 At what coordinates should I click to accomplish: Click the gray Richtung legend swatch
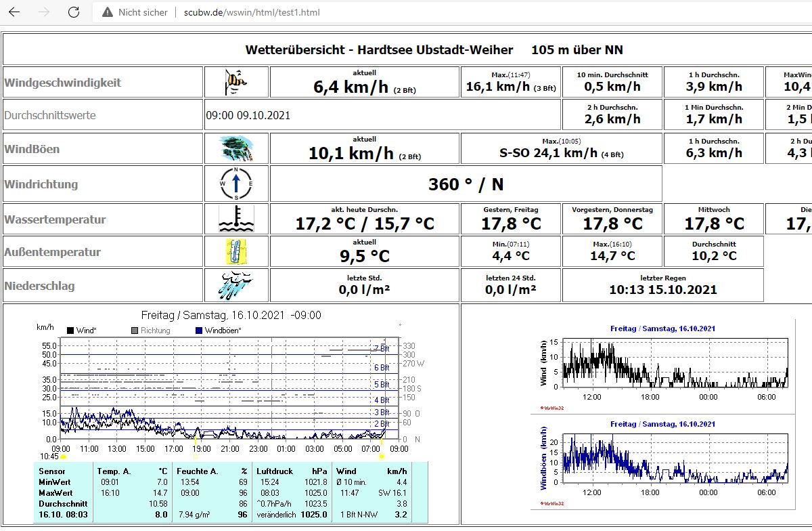135,331
